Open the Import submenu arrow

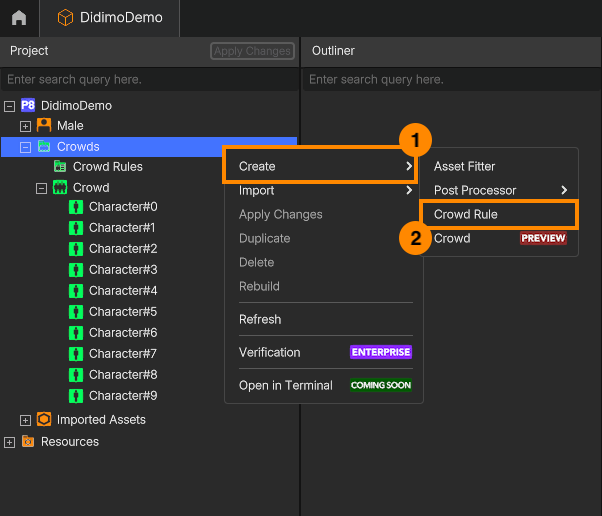pyautogui.click(x=409, y=190)
